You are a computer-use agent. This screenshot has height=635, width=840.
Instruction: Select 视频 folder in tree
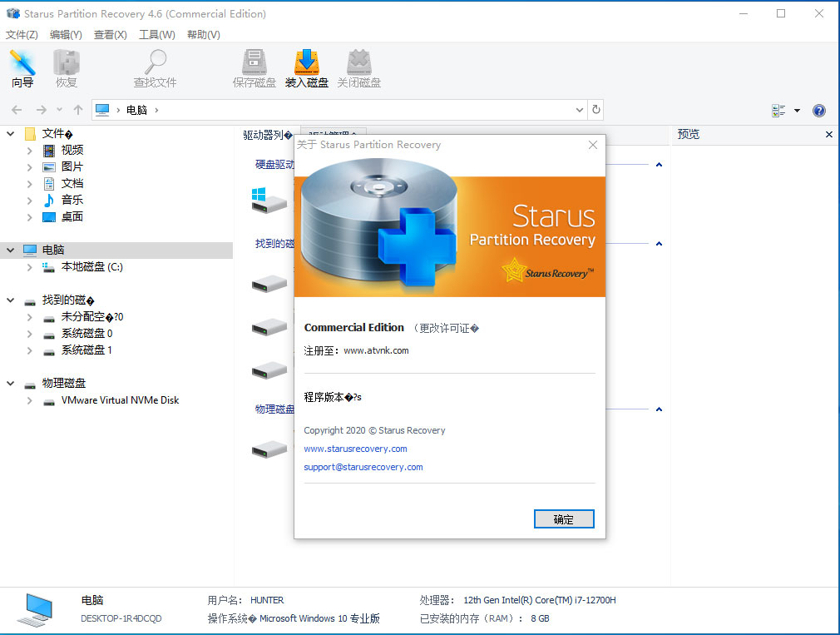(72, 150)
